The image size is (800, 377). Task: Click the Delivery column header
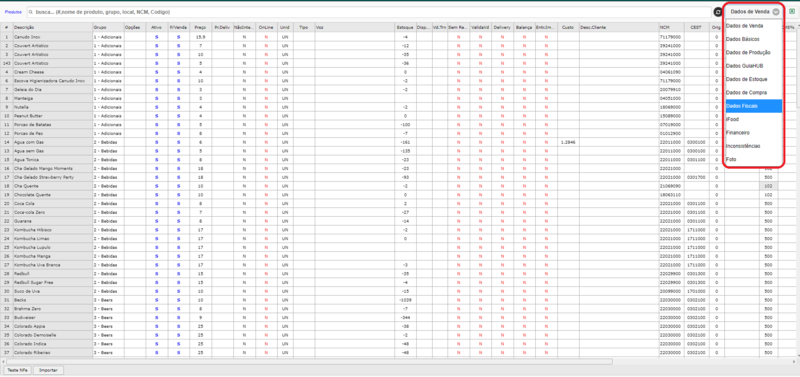(x=503, y=28)
